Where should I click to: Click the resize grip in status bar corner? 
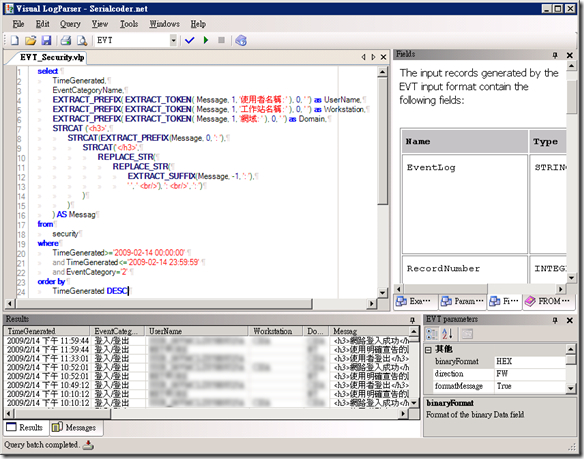pyautogui.click(x=571, y=447)
